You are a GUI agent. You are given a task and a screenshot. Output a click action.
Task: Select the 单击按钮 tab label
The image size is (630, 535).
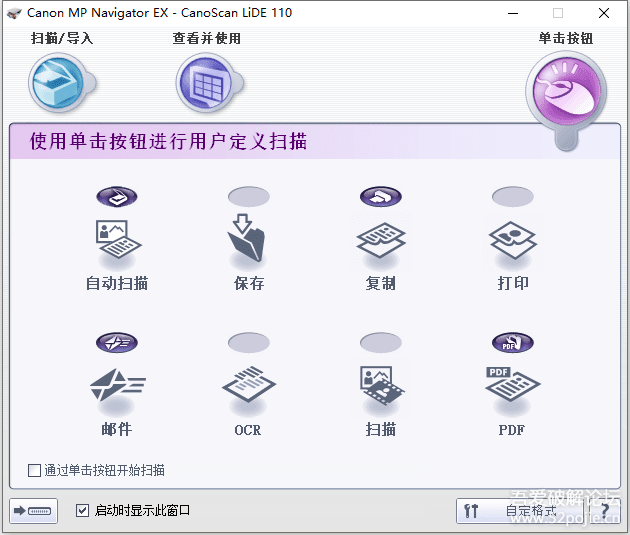[x=566, y=39]
